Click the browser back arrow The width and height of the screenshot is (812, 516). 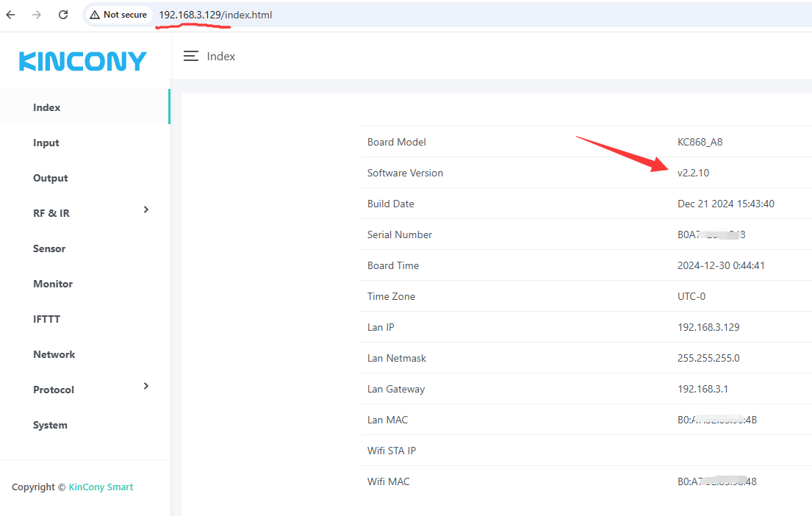[x=11, y=15]
